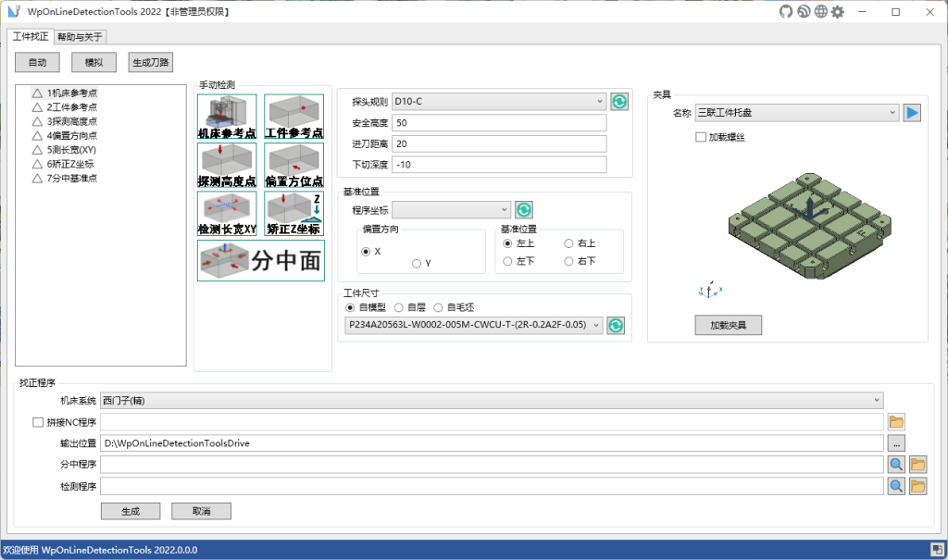948x560 pixels.
Task: Choose 右上 datum position
Action: [569, 243]
